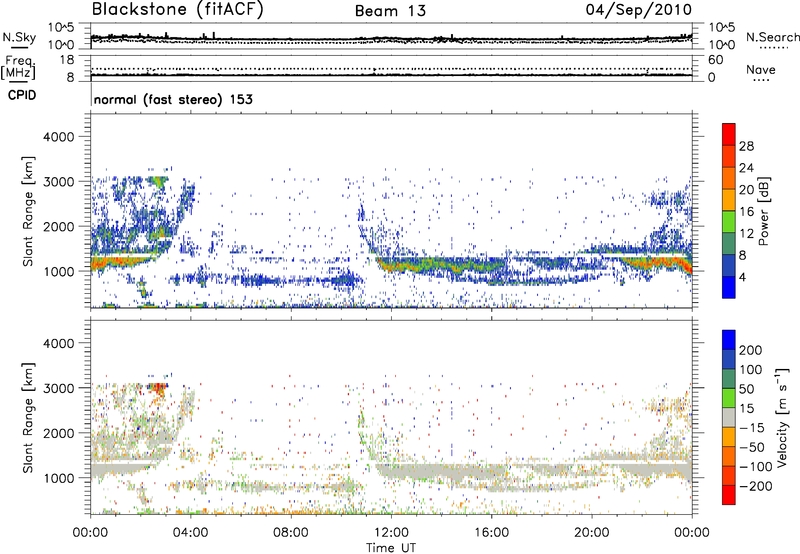The image size is (800, 554).
Task: Click the 'Freq. [MHz]' axis label
Action: tap(19, 67)
